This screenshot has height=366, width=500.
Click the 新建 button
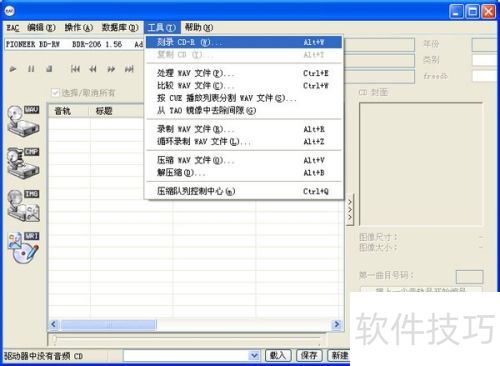point(339,356)
